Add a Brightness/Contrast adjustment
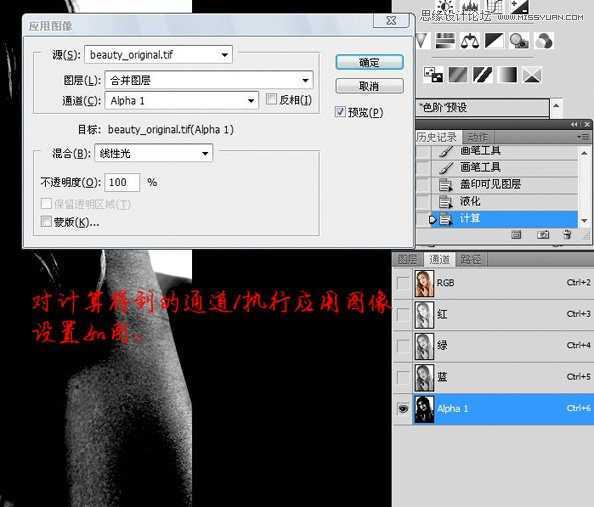Image resolution: width=594 pixels, height=507 pixels. [446, 6]
